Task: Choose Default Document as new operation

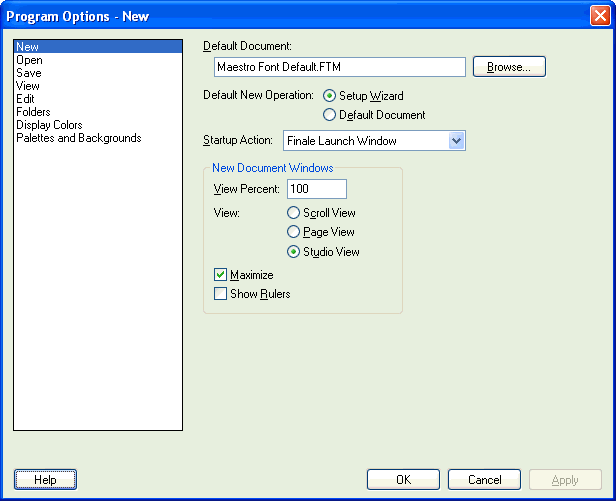Action: [x=330, y=115]
